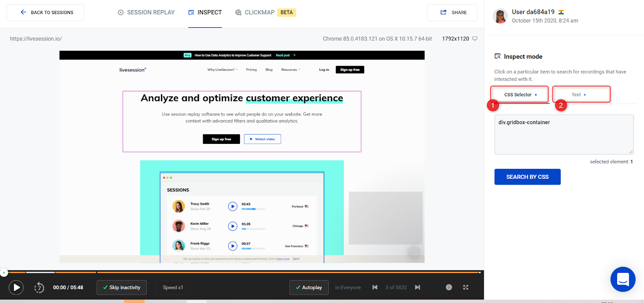Go to next session recording
This screenshot has width=644, height=303.
coord(417,287)
